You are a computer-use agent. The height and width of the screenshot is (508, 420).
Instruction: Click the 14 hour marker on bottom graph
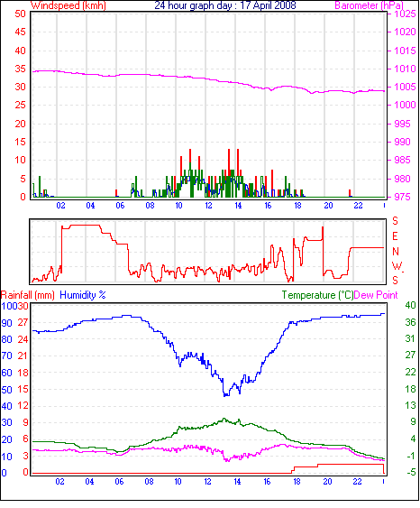click(x=238, y=482)
